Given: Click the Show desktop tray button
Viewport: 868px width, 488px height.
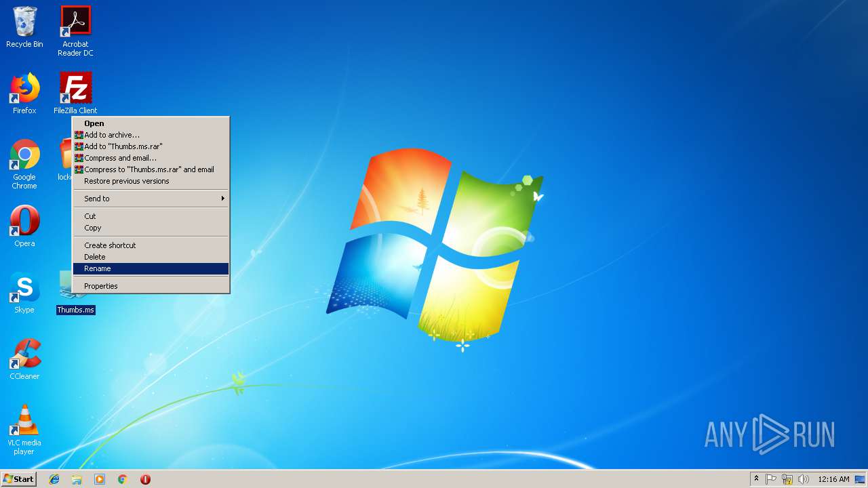Looking at the screenshot, I should [860, 479].
